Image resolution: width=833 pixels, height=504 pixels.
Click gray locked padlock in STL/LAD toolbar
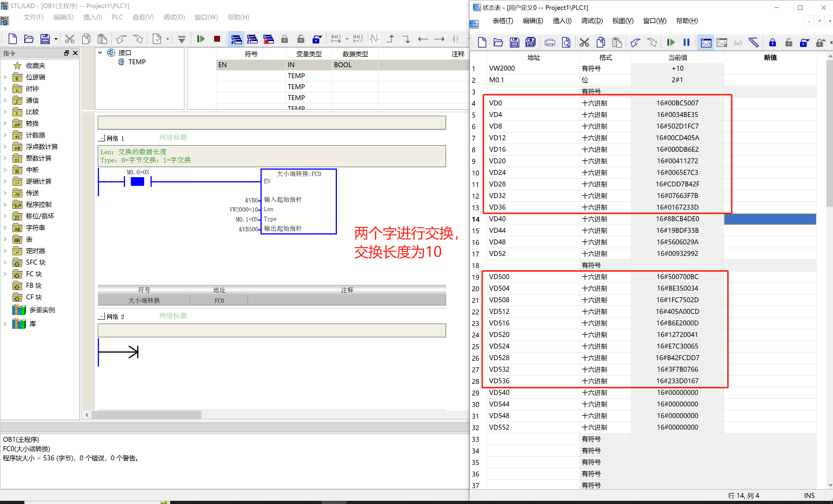click(x=285, y=39)
